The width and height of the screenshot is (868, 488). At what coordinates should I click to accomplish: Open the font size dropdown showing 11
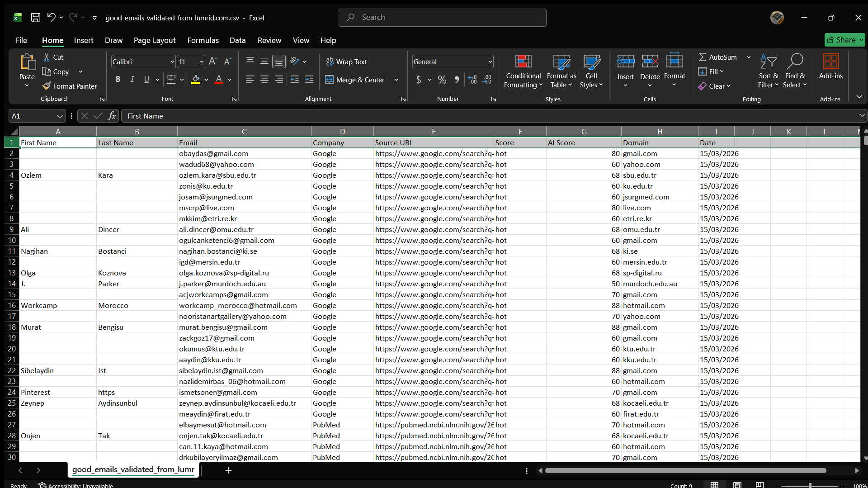pos(201,62)
